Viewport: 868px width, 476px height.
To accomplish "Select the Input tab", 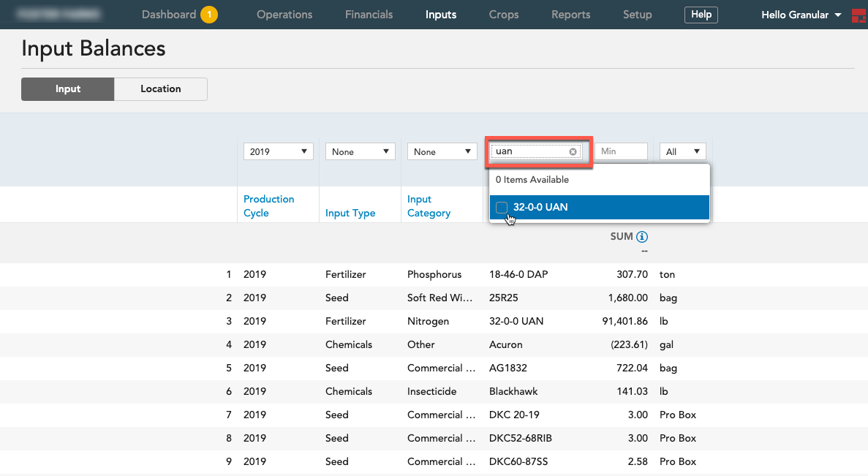I will [x=67, y=89].
